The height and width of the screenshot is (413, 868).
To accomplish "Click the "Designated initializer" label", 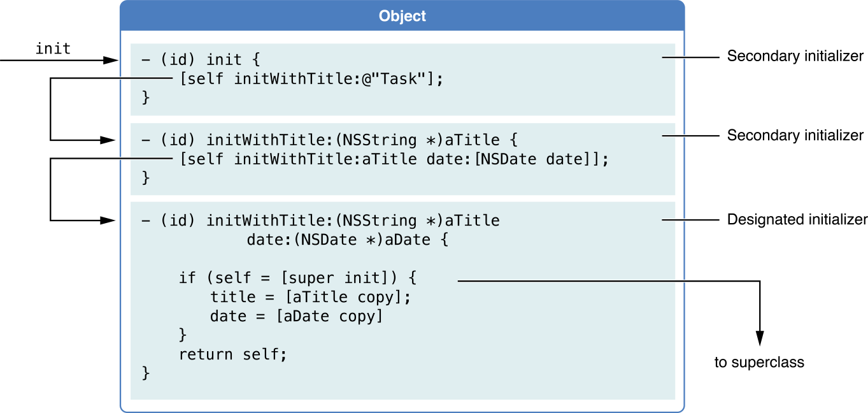I will pos(797,220).
